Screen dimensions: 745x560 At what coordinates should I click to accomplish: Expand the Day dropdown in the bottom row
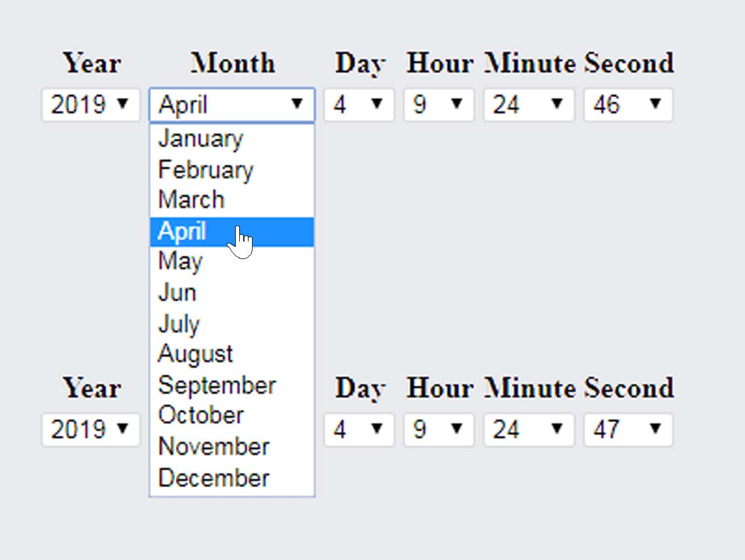359,430
